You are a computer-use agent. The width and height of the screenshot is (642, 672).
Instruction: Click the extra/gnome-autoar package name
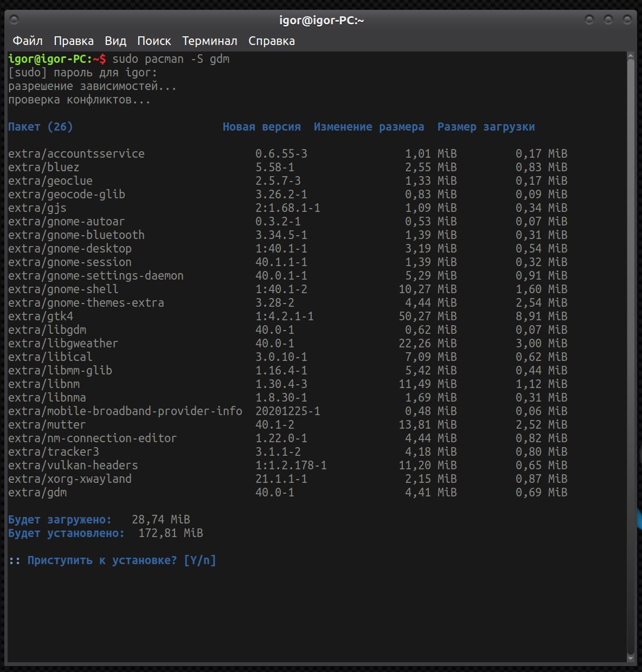tap(67, 222)
